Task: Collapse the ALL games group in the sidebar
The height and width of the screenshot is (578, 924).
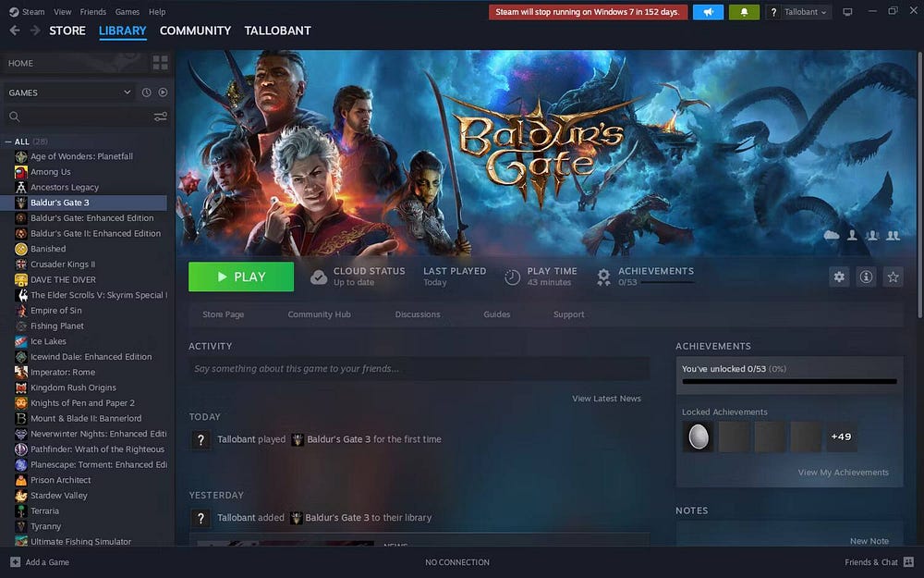Action: point(7,141)
